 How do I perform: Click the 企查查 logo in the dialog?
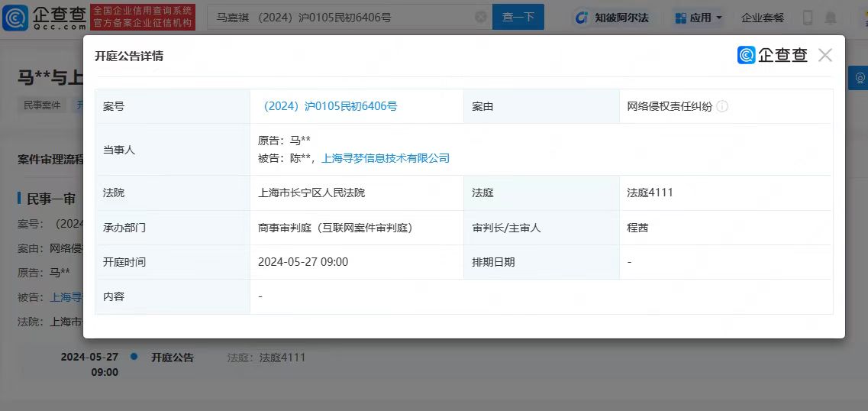click(x=773, y=55)
